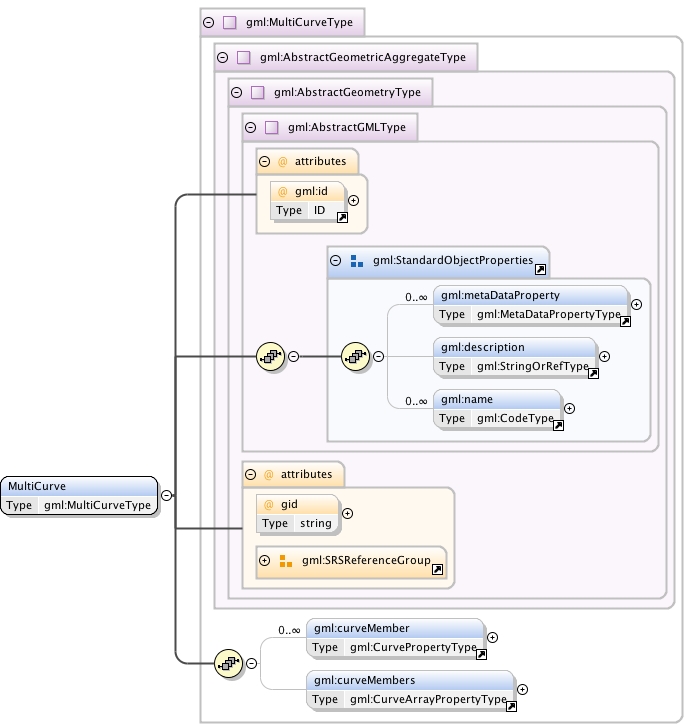The height and width of the screenshot is (724, 684).
Task: Click the gid type value string
Action: pyautogui.click(x=316, y=524)
